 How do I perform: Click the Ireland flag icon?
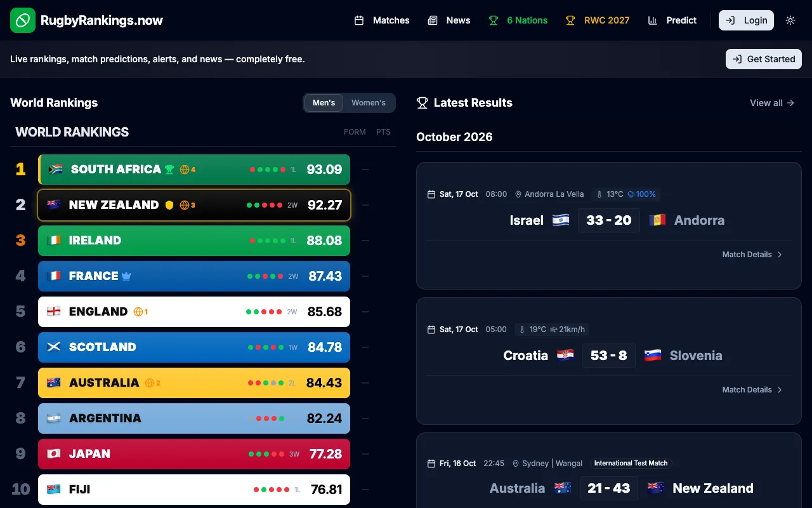53,241
